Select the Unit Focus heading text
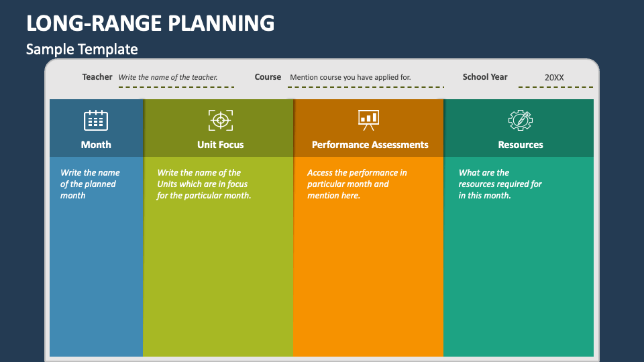Viewport: 644px width, 362px height. tap(220, 145)
